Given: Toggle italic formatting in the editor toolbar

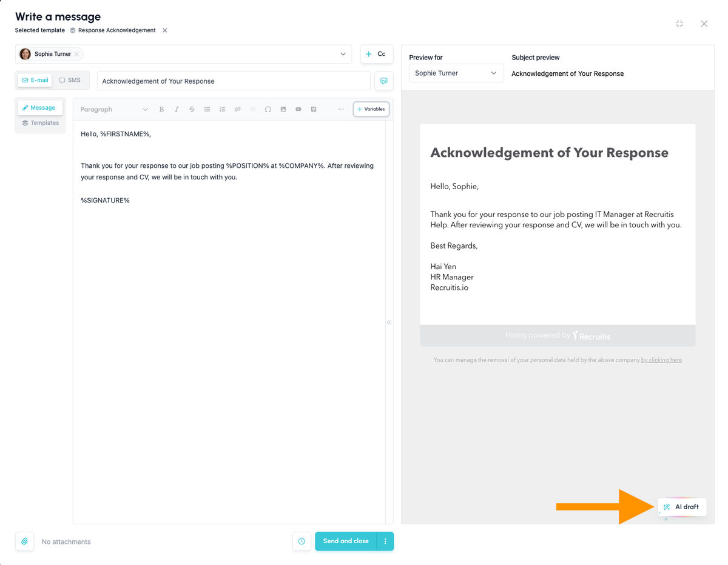Looking at the screenshot, I should pyautogui.click(x=177, y=109).
